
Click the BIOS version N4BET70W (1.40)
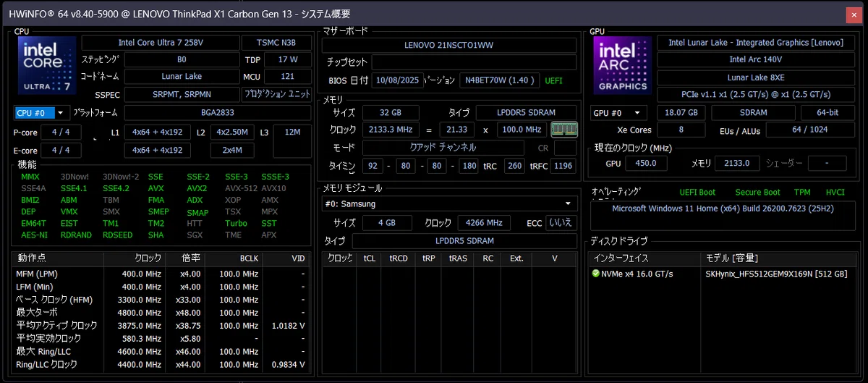click(x=499, y=80)
